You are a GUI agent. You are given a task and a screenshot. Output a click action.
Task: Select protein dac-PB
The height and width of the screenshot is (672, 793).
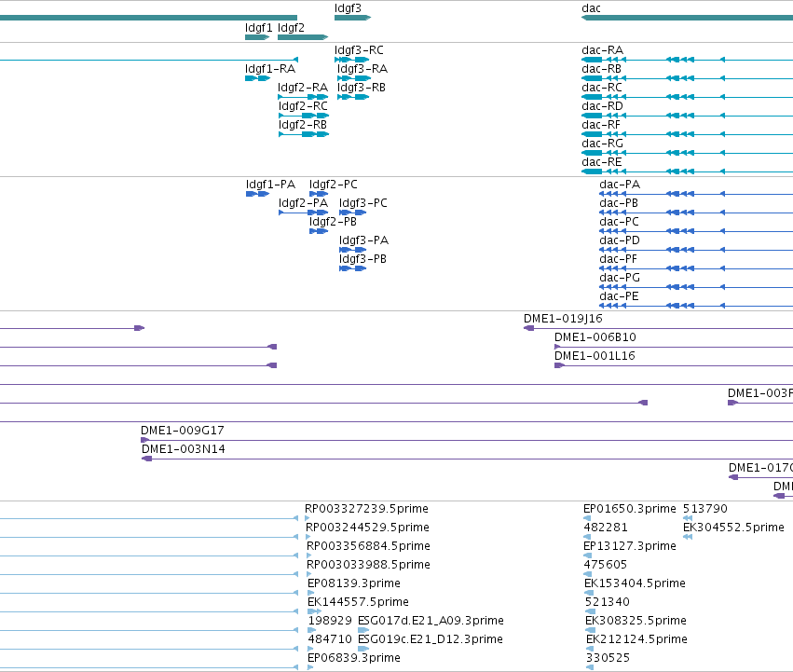click(696, 213)
